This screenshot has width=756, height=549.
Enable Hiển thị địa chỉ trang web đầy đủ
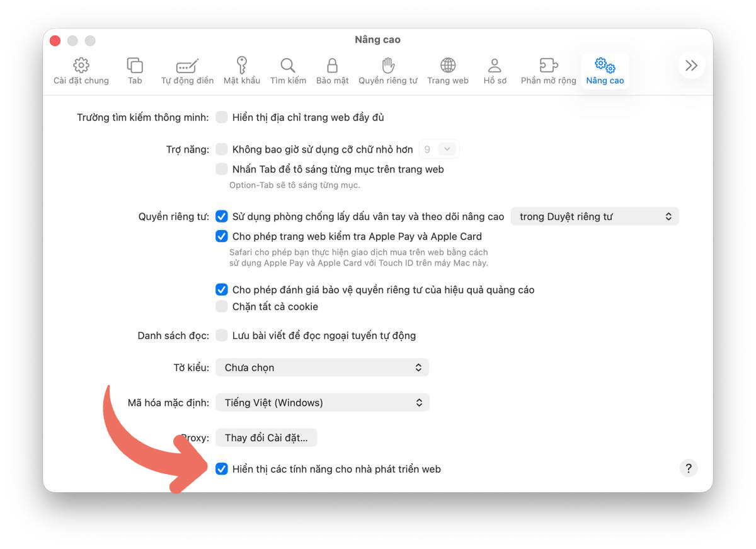(x=222, y=117)
